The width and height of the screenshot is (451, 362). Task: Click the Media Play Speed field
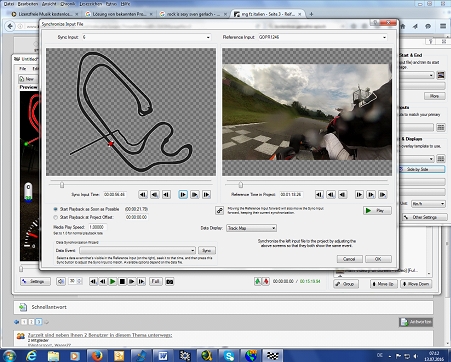coord(97,227)
